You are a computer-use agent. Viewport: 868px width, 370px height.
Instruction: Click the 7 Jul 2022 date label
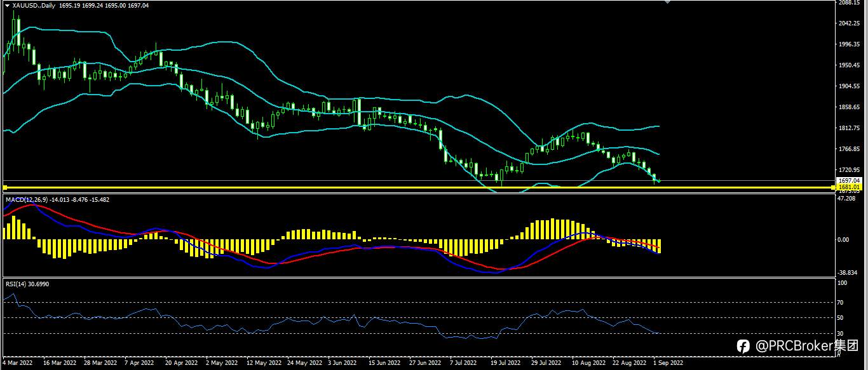(464, 363)
